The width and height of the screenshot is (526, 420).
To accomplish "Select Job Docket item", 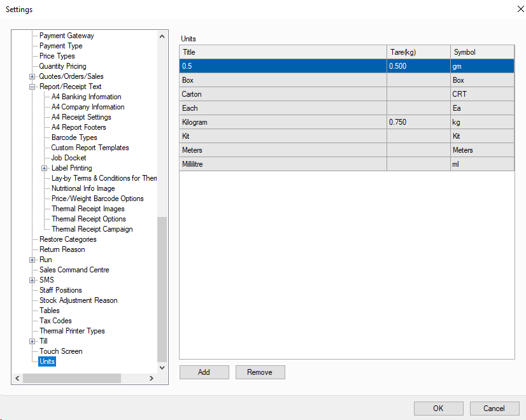I will pos(69,158).
